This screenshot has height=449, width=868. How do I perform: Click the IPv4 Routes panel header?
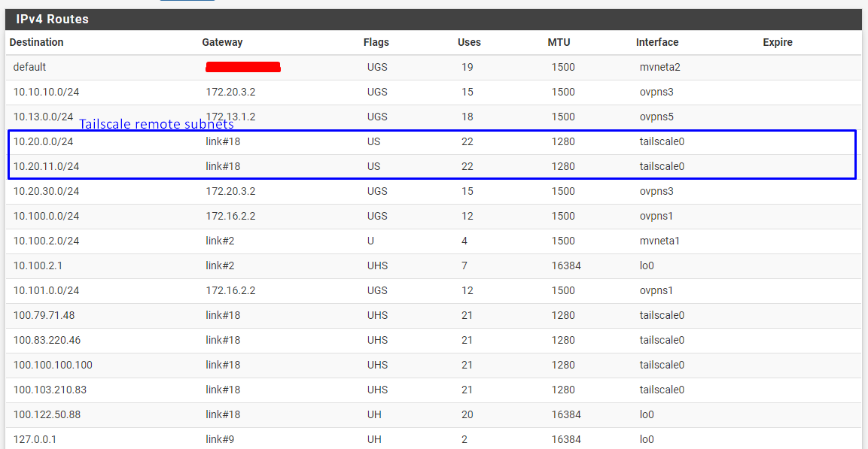tap(52, 20)
